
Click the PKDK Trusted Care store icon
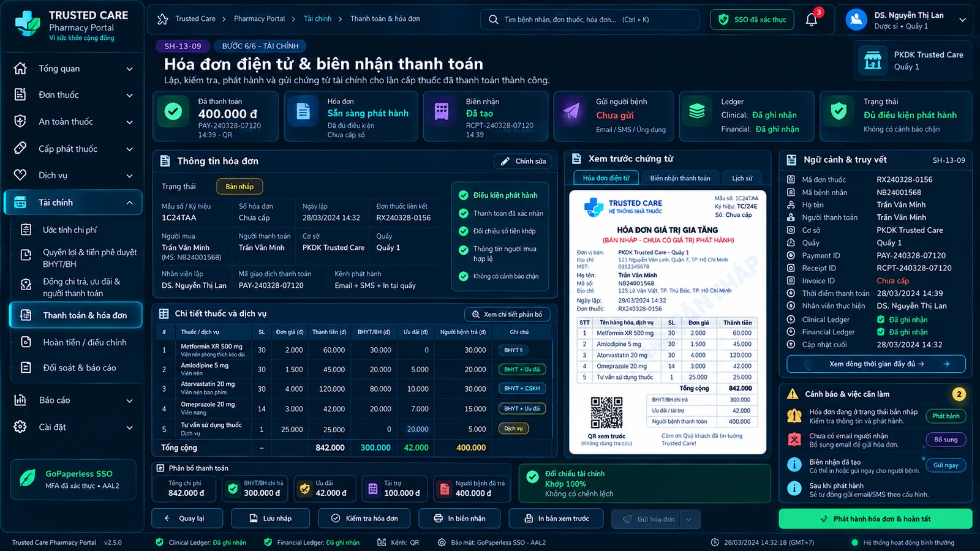[873, 60]
